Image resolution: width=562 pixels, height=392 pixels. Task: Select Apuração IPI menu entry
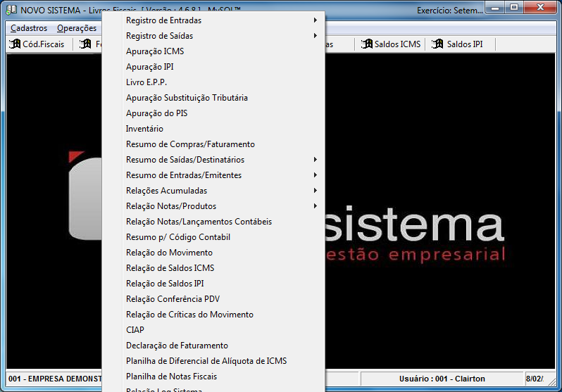[x=213, y=67]
